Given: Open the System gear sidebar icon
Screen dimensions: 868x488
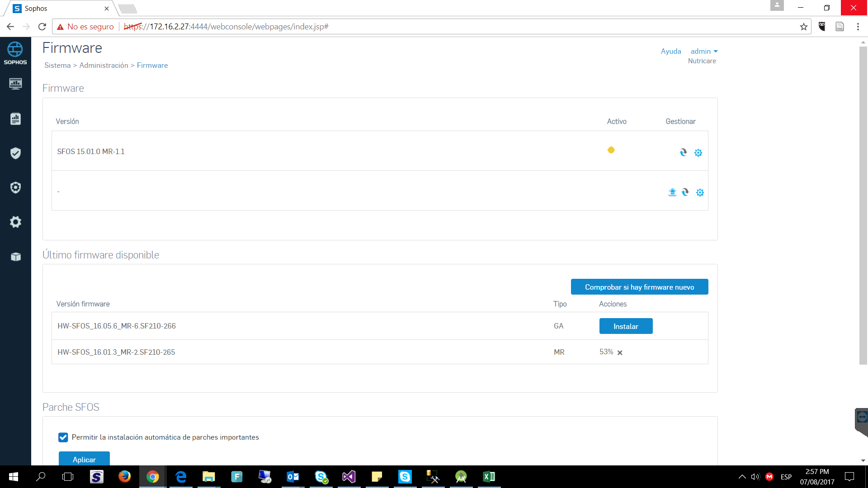Looking at the screenshot, I should click(x=15, y=222).
